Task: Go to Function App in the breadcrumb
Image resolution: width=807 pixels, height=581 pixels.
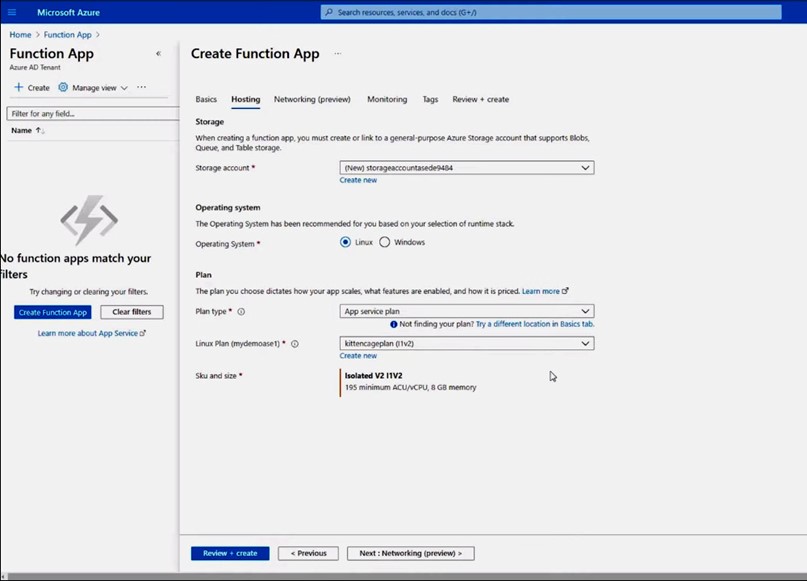Action: (x=67, y=34)
